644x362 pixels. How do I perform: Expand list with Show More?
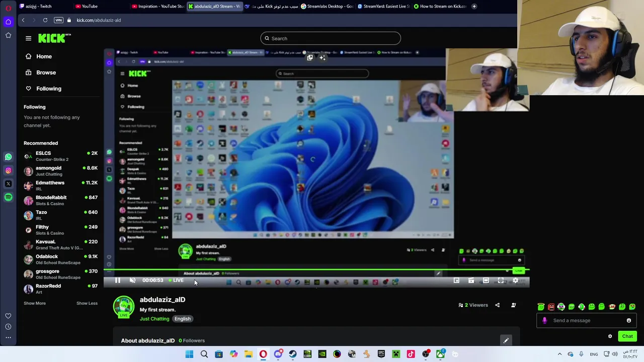click(x=35, y=303)
